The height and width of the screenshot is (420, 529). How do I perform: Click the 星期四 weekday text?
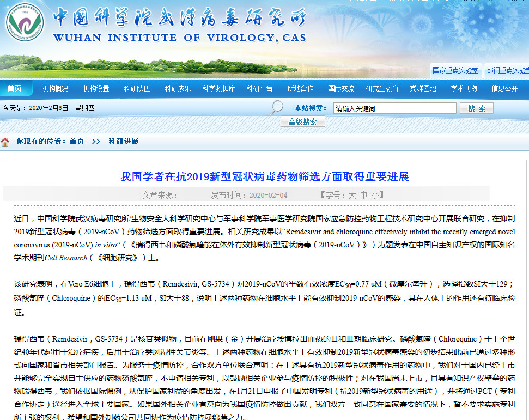point(84,108)
